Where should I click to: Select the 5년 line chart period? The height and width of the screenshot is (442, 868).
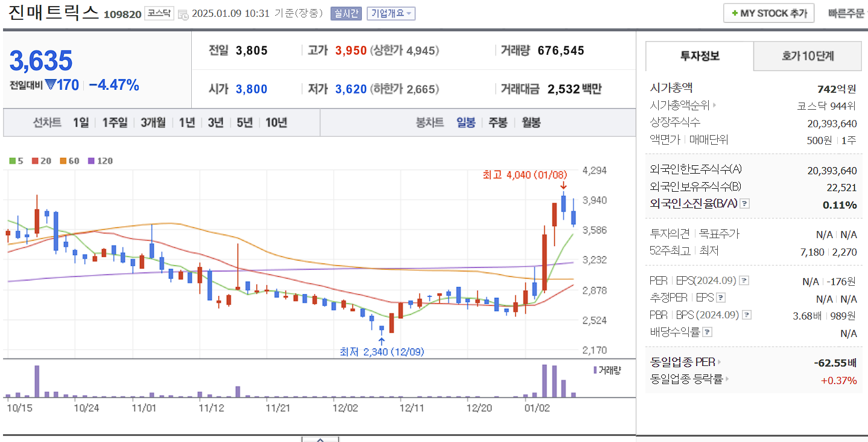point(244,122)
